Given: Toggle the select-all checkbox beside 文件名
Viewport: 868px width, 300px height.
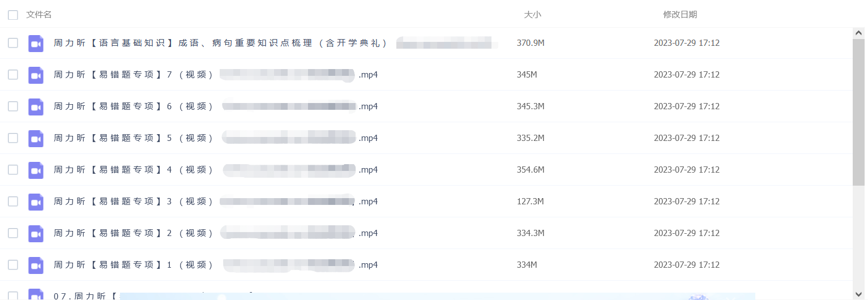Looking at the screenshot, I should coord(13,15).
